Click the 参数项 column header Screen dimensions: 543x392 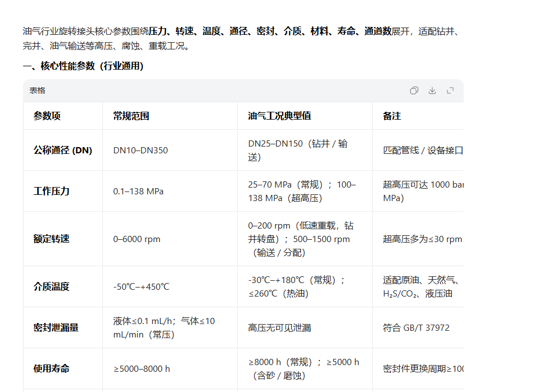pos(47,116)
